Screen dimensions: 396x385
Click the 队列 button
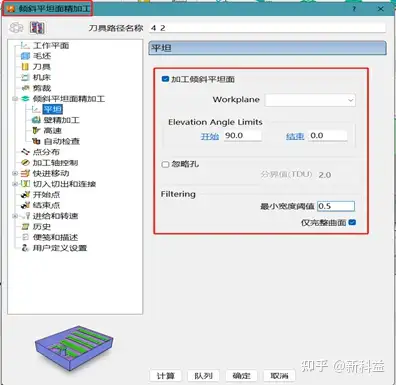(203, 376)
